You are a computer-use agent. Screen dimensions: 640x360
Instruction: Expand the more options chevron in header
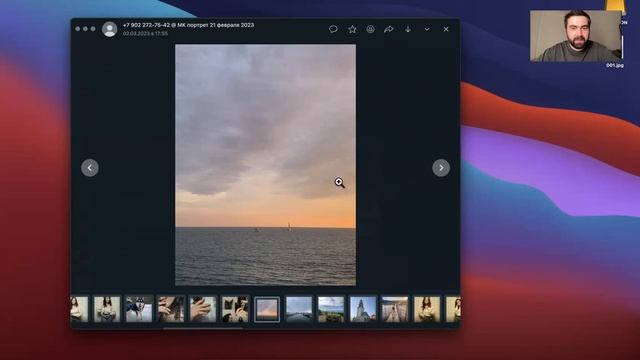pos(427,29)
